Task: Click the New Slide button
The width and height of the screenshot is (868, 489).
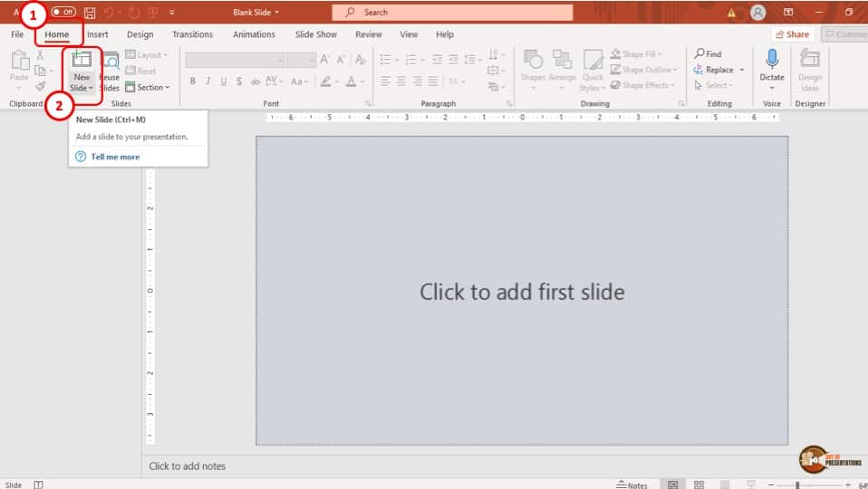Action: [x=82, y=71]
